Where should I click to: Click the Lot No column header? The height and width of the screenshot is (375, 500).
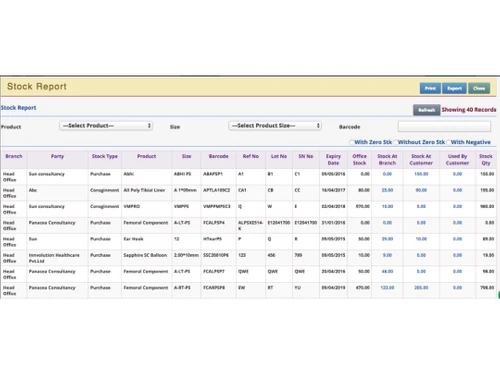[279, 156]
